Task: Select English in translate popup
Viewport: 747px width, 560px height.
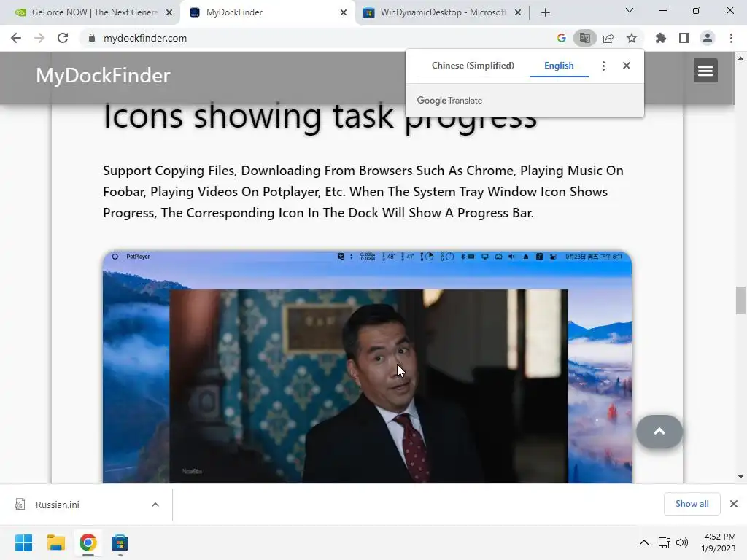Action: pos(559,66)
